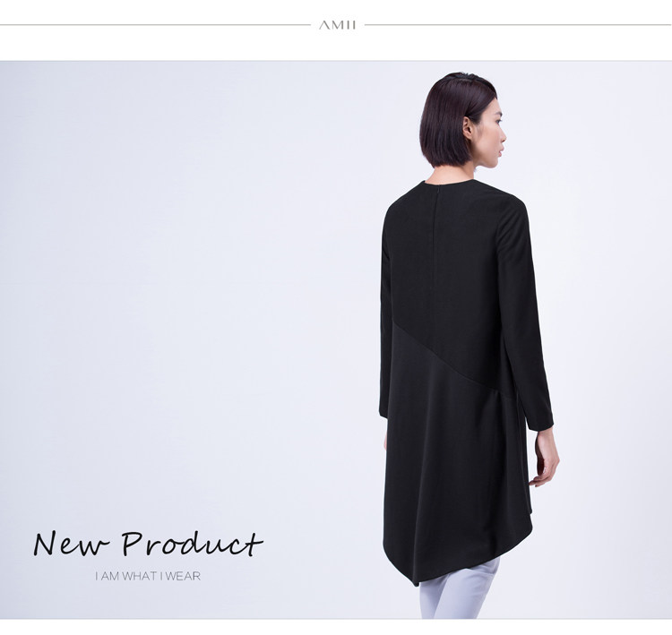Click the "I AM WHAT I WEAR" tagline
This screenshot has height=635, width=672.
(x=148, y=576)
